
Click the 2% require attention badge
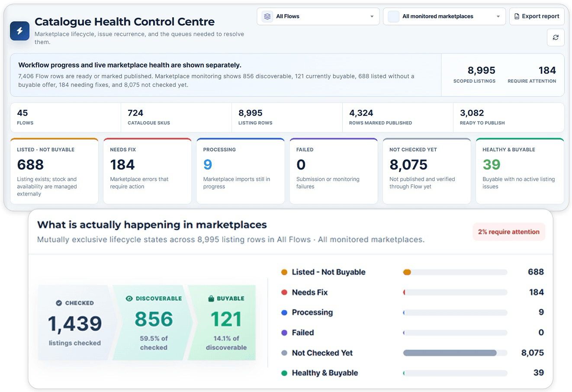coord(509,232)
